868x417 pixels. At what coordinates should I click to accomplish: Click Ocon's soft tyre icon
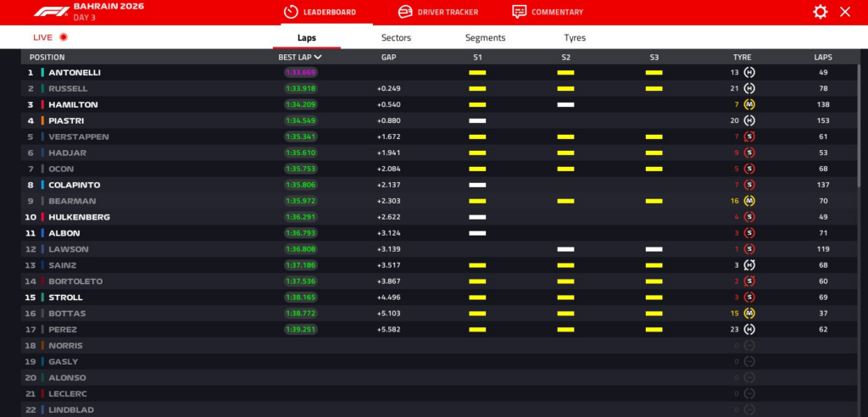pyautogui.click(x=749, y=169)
